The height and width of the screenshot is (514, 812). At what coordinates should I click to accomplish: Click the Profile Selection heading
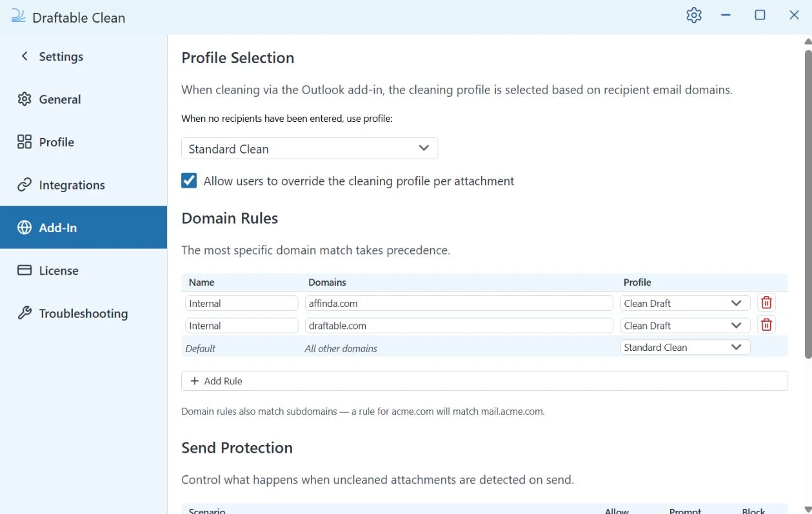(238, 57)
